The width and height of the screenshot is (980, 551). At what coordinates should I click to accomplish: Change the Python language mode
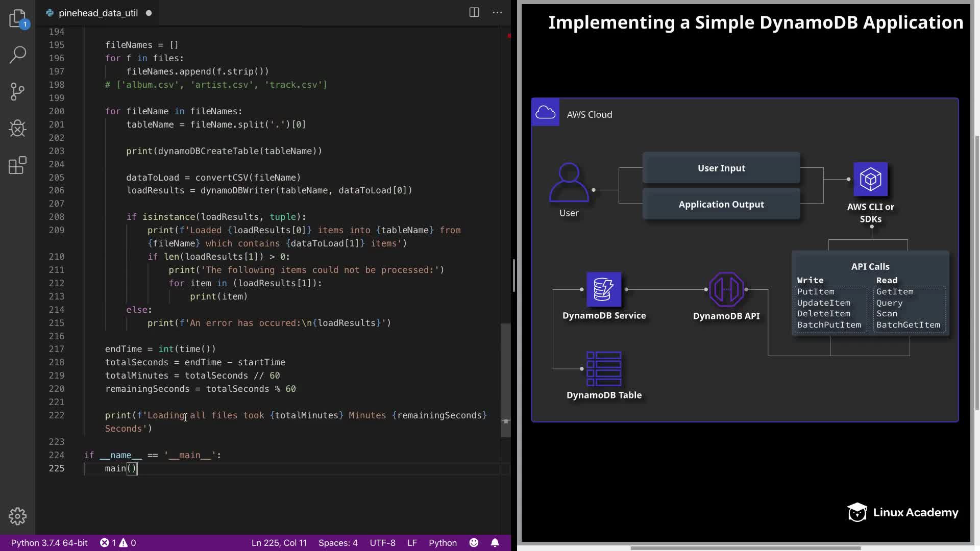coord(443,543)
